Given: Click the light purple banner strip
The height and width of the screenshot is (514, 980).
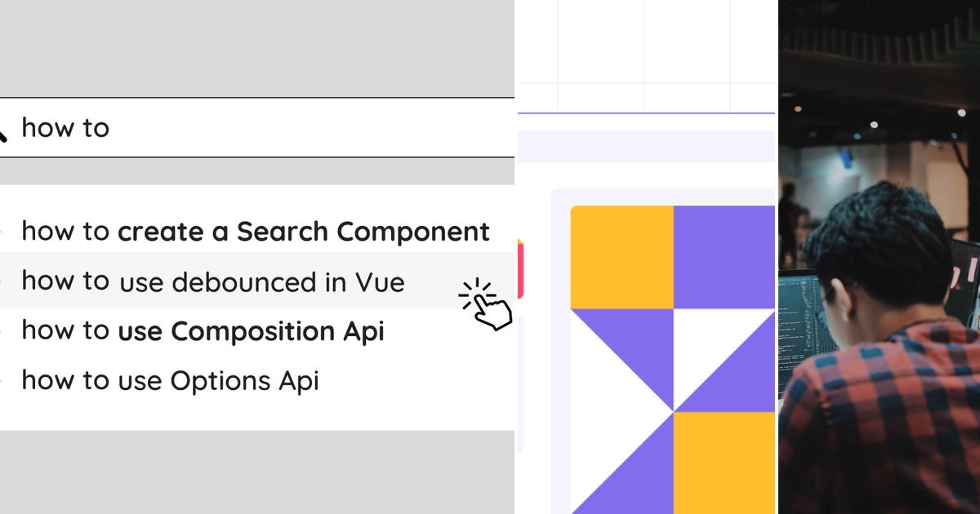Looking at the screenshot, I should (645, 147).
